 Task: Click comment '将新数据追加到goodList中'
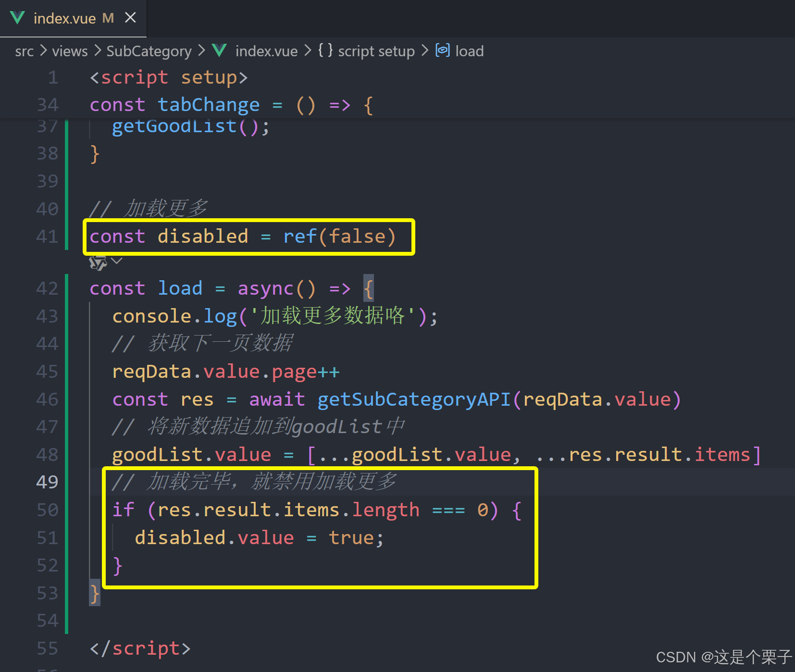pyautogui.click(x=276, y=427)
